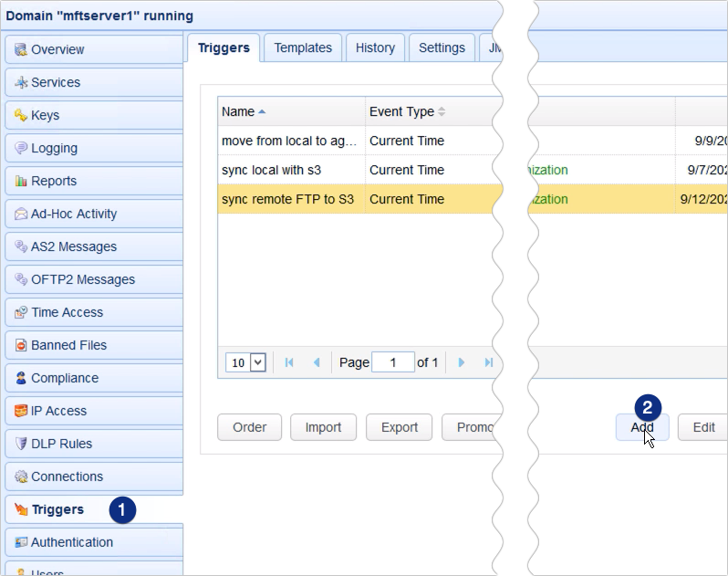
Task: Click the IP Access firewall icon
Action: pos(20,411)
